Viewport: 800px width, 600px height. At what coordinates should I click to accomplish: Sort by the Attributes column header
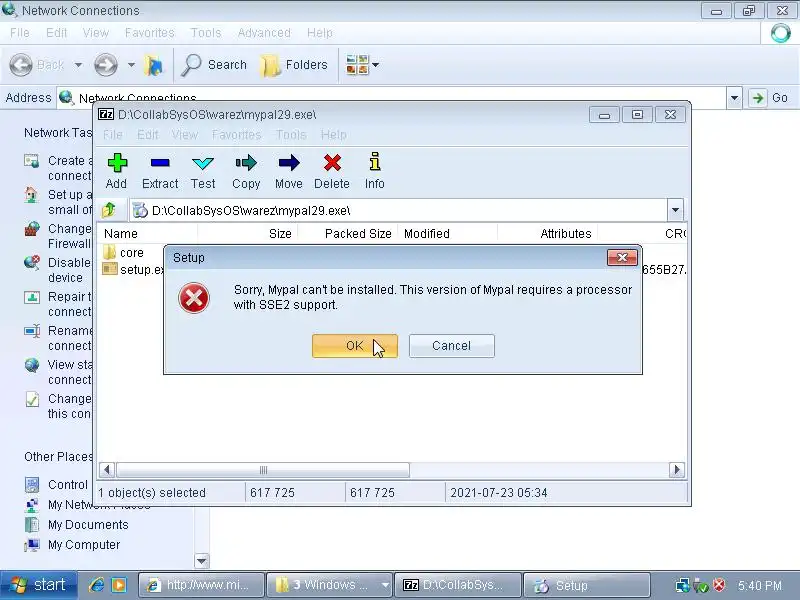coord(547,234)
